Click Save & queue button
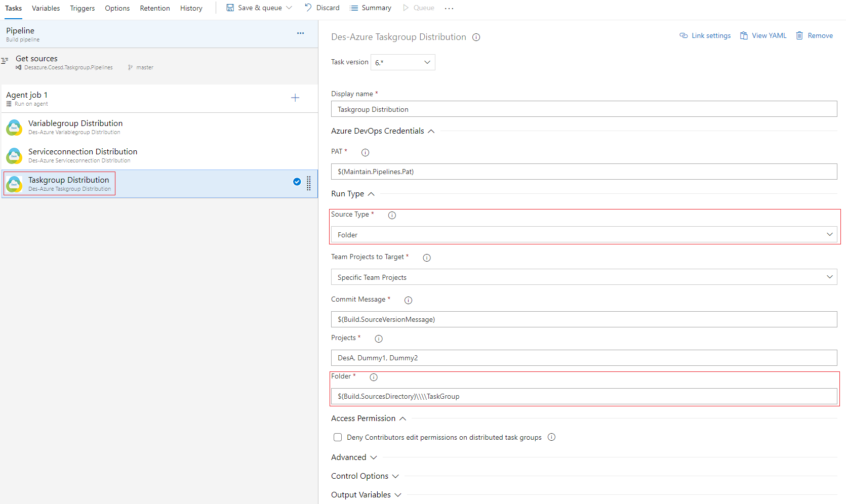Viewport: 846px width, 504px height. coord(259,8)
